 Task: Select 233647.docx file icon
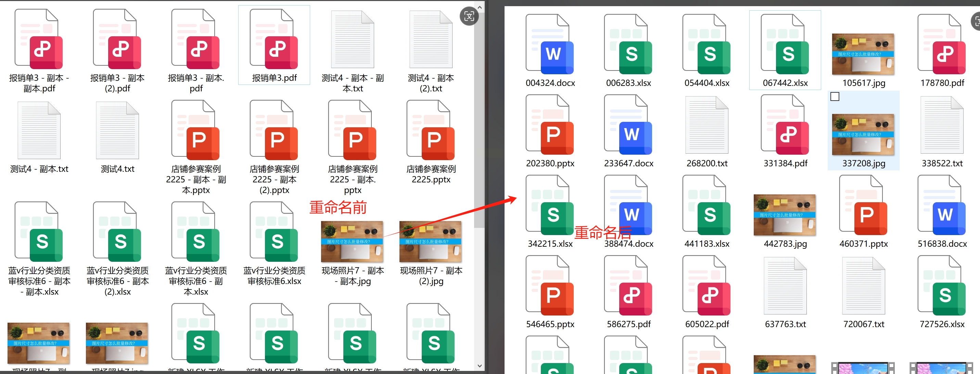pyautogui.click(x=628, y=125)
